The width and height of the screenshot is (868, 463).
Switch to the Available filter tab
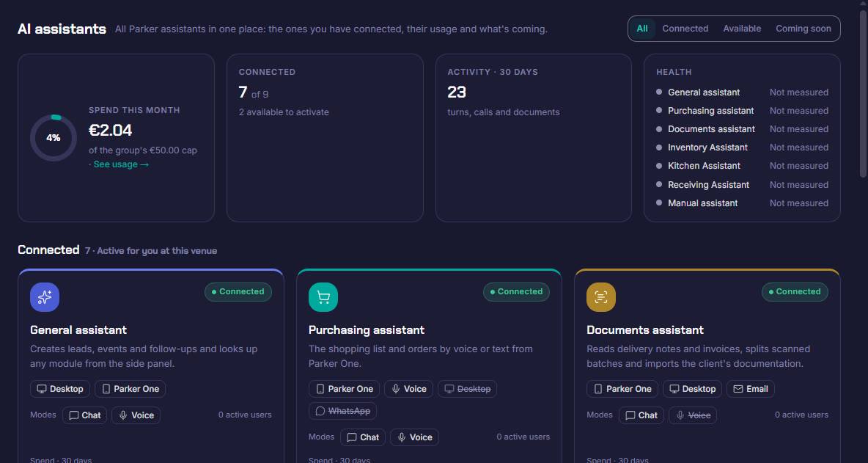[742, 29]
